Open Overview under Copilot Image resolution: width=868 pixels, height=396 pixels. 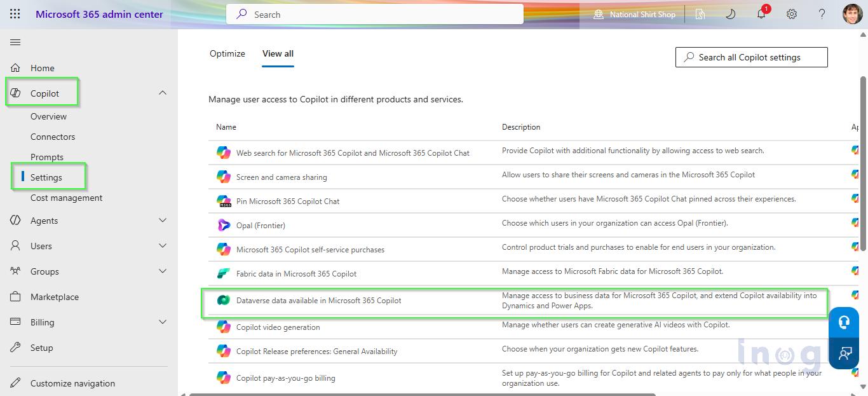coord(48,116)
